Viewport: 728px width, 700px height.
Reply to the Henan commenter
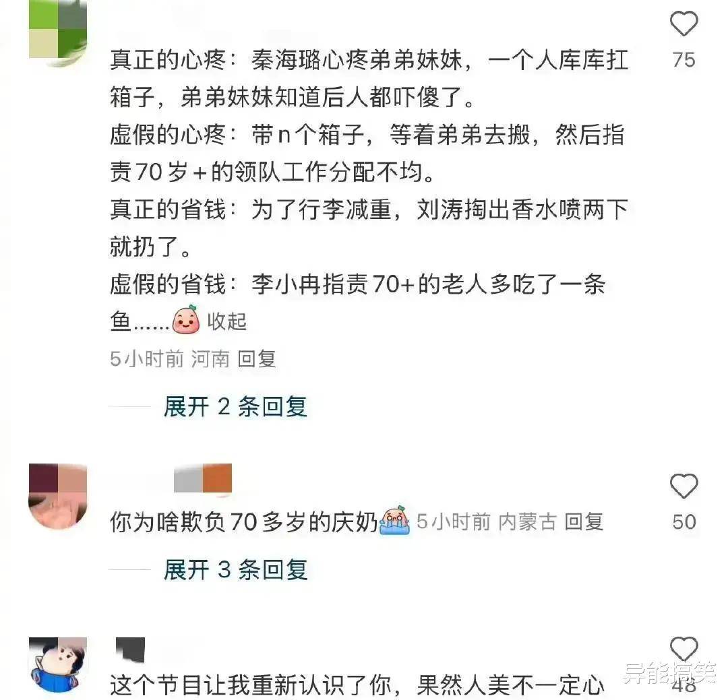click(x=257, y=359)
